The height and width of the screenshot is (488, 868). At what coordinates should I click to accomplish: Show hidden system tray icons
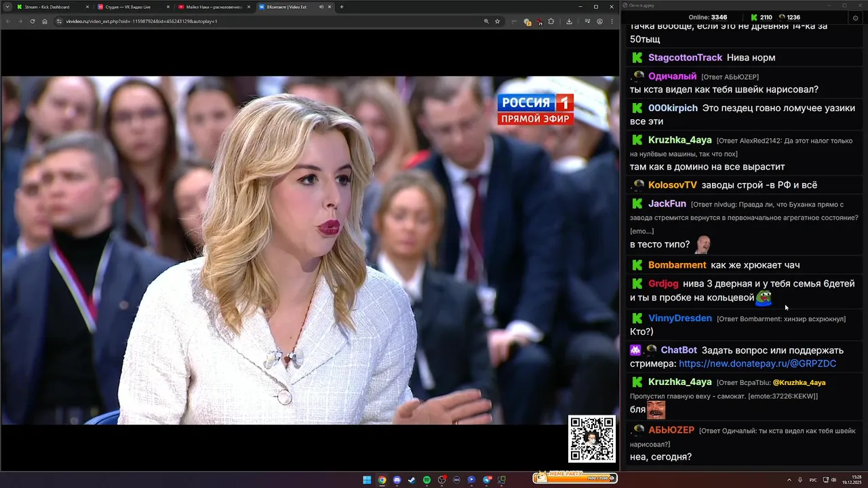(x=789, y=480)
